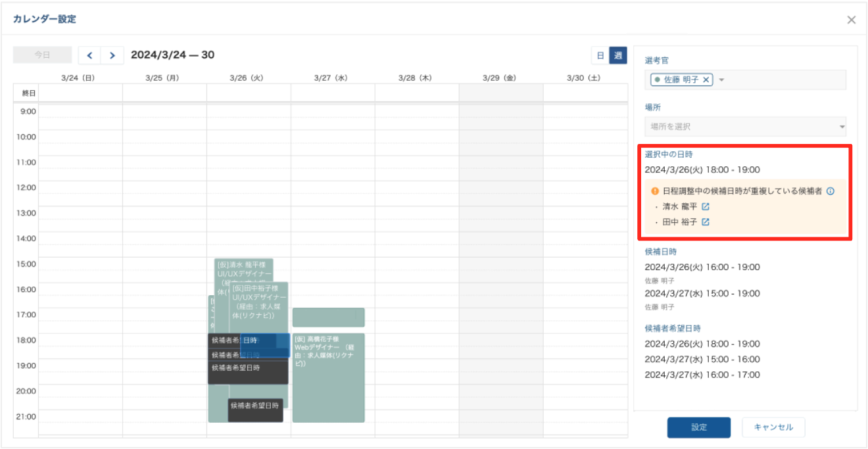
Task: Select the 高橋花子様 Webデザイナー event
Action: (328, 377)
